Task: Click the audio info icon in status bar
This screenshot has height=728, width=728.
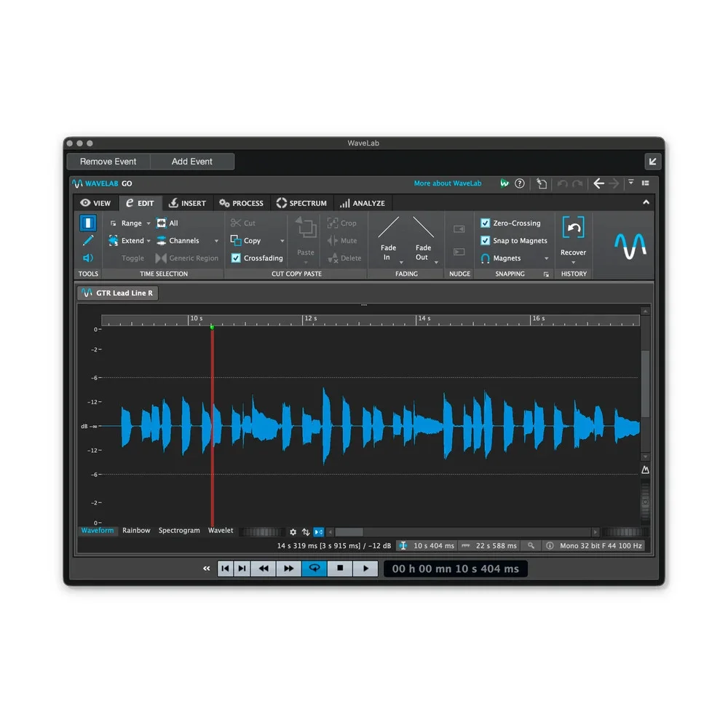Action: (x=550, y=546)
